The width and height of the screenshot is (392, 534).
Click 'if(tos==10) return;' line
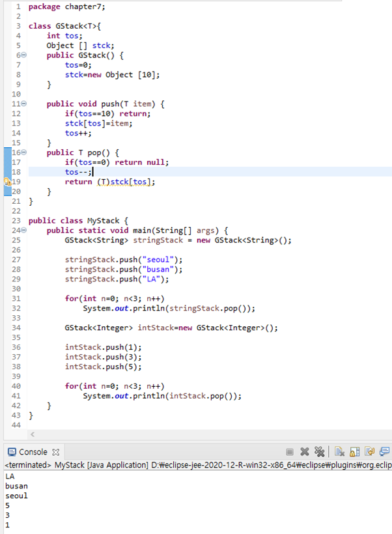(x=107, y=114)
